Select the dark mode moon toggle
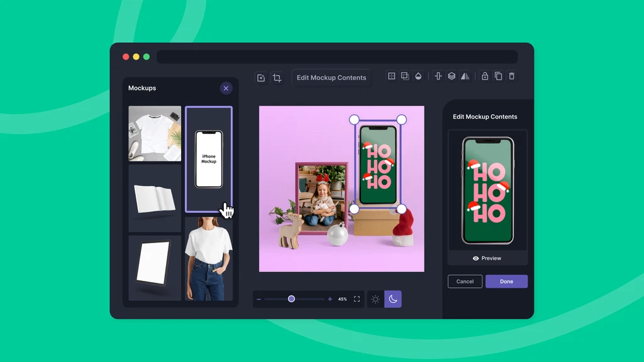The width and height of the screenshot is (644, 362). 393,299
